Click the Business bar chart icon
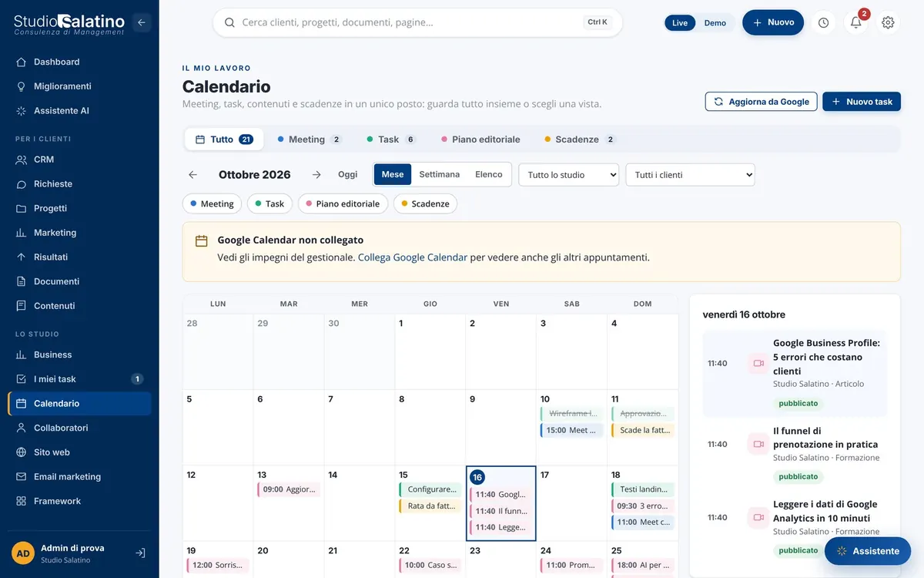 pyautogui.click(x=21, y=355)
